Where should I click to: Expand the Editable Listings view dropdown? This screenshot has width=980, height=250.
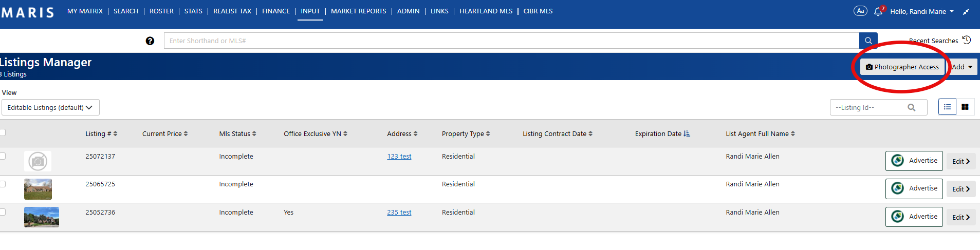pos(50,107)
